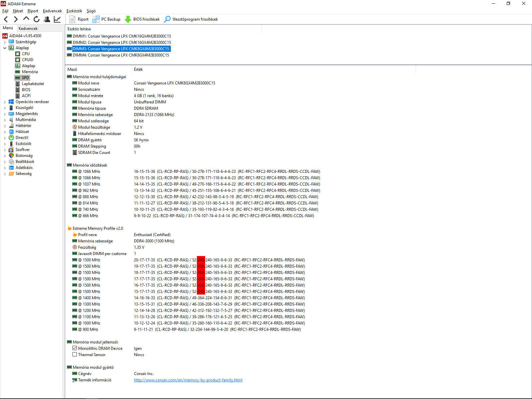The width and height of the screenshot is (532, 399).
Task: Click the Refresh toolbar icon
Action: click(x=37, y=19)
